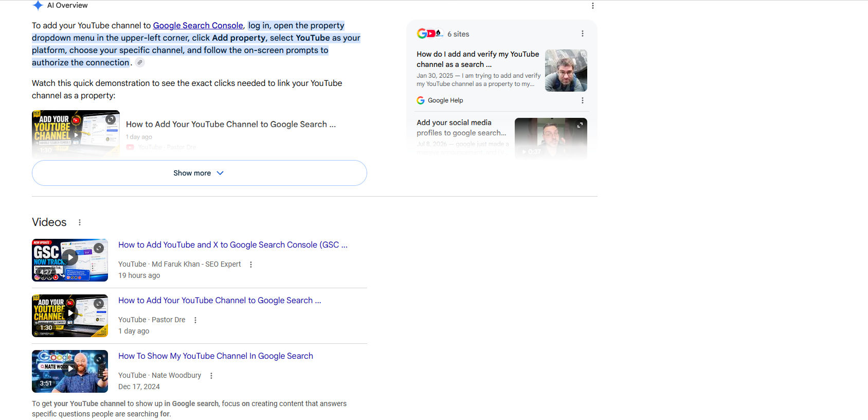Open How To Show My YouTube Channel link
The image size is (868, 420).
(x=215, y=356)
